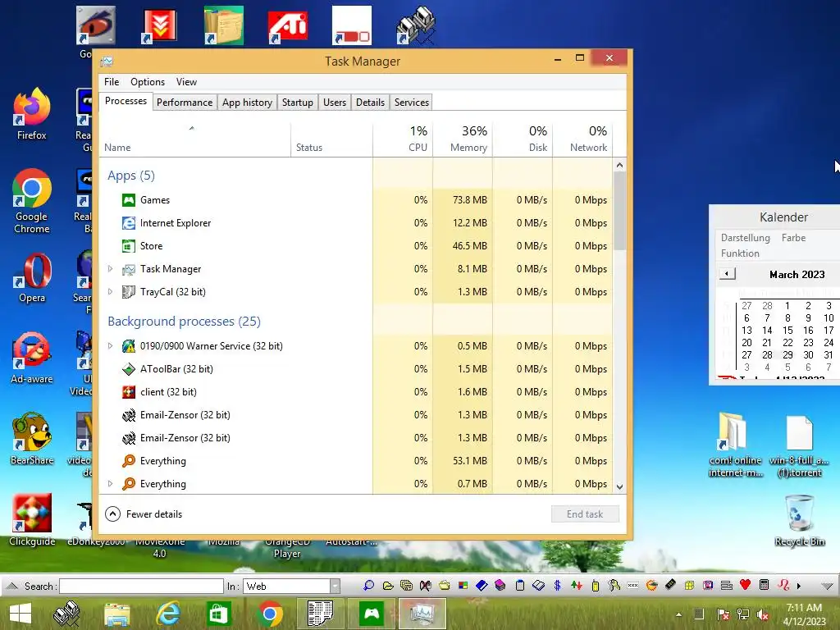Screen dimensions: 840x630
Task: Sort processes by Network column
Action: point(583,139)
